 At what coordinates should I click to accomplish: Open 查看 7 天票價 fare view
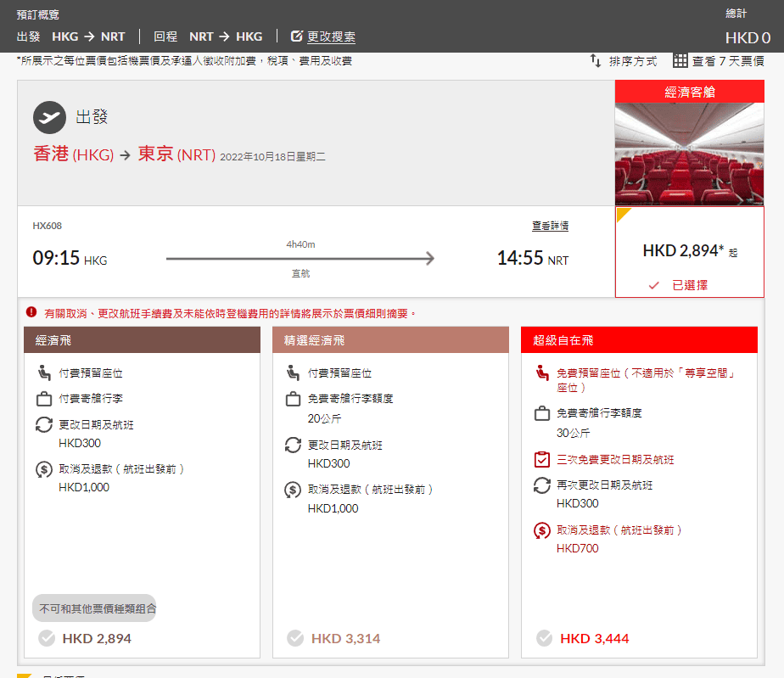click(727, 61)
